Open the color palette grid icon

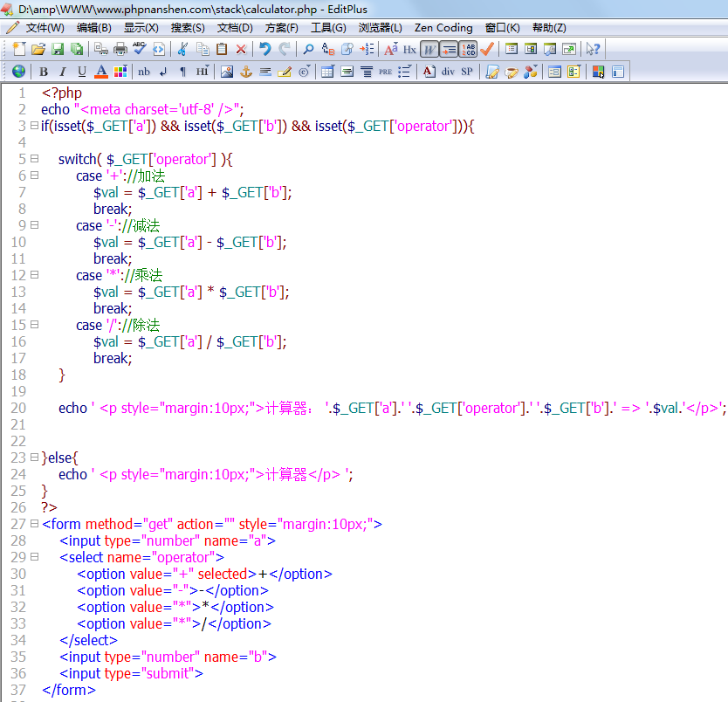tap(120, 72)
